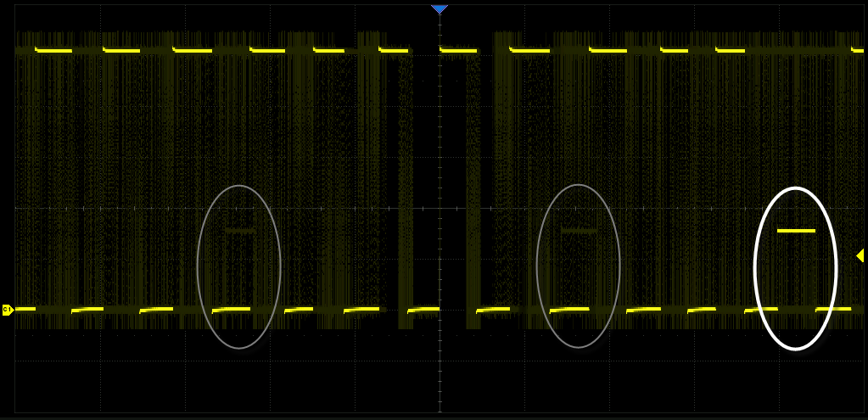
Task: Select the yellow trigger level arrow
Action: pos(860,255)
